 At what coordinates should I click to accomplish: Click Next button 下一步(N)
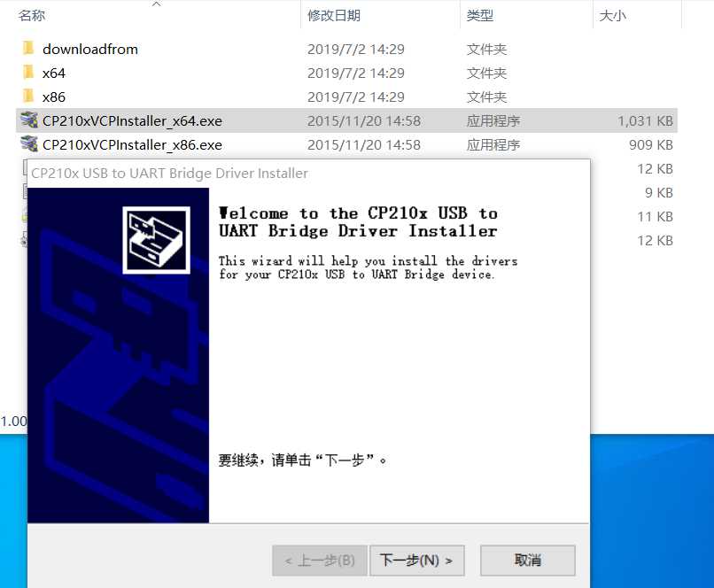[416, 561]
